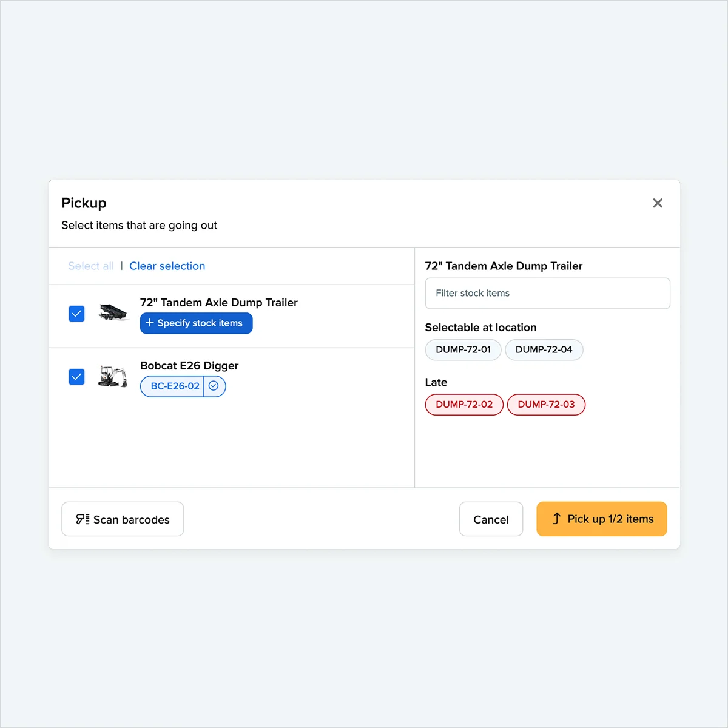This screenshot has height=728, width=728.
Task: Click the barcode icon beside Scan barcodes
Action: [x=82, y=519]
